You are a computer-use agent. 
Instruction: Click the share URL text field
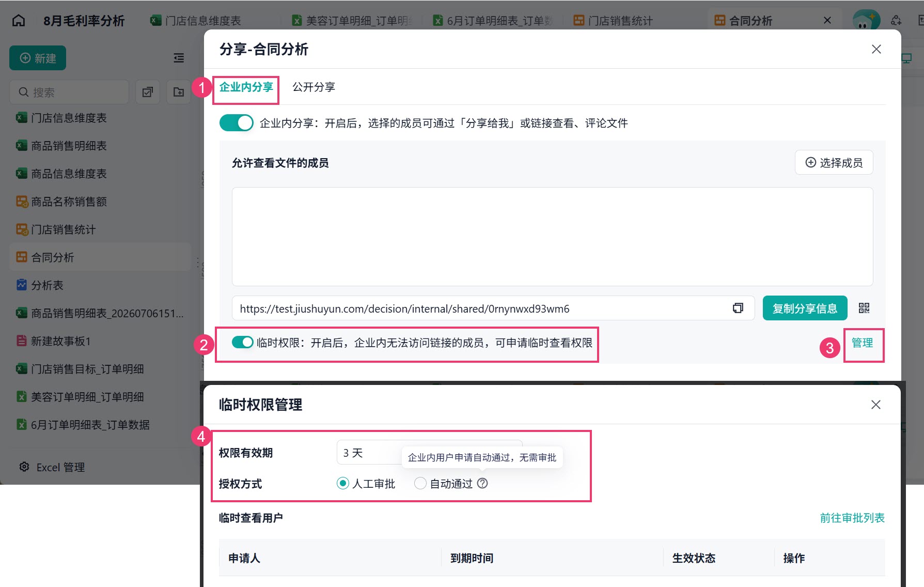(x=493, y=308)
